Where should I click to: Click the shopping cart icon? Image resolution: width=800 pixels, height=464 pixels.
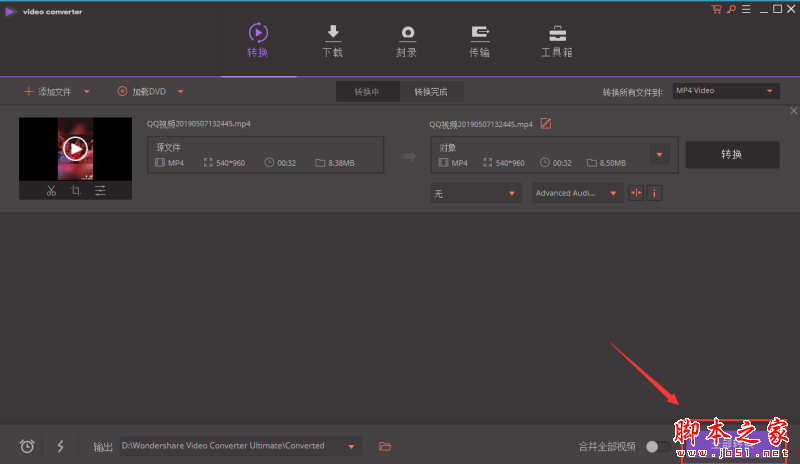pyautogui.click(x=716, y=9)
